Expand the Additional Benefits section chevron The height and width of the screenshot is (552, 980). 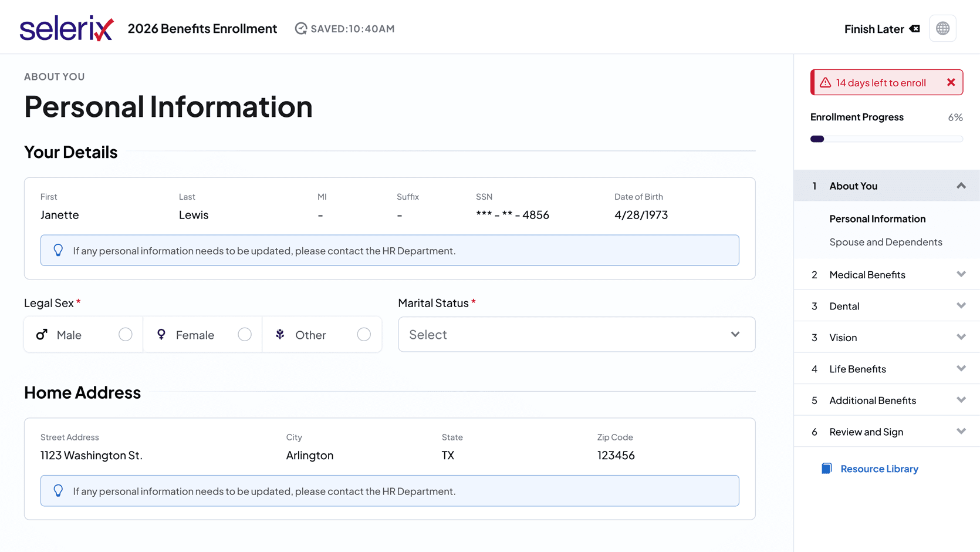[x=961, y=400]
